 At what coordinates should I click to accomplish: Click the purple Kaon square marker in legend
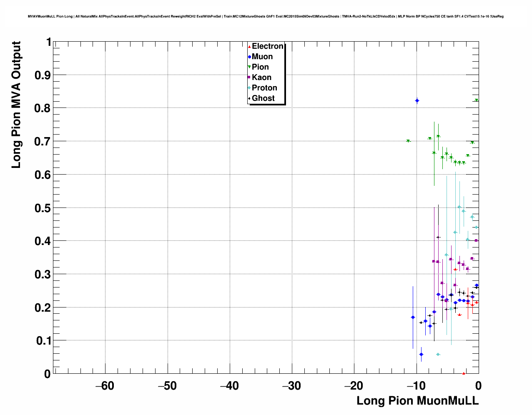[249, 77]
